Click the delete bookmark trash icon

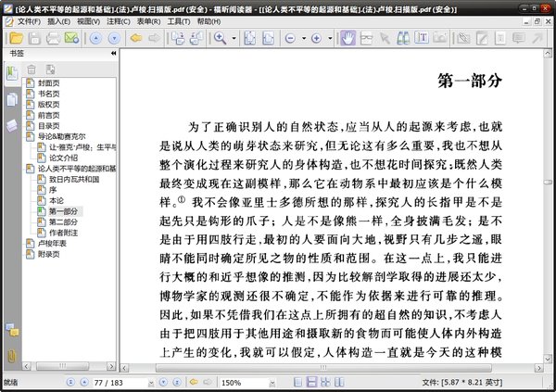click(x=30, y=69)
